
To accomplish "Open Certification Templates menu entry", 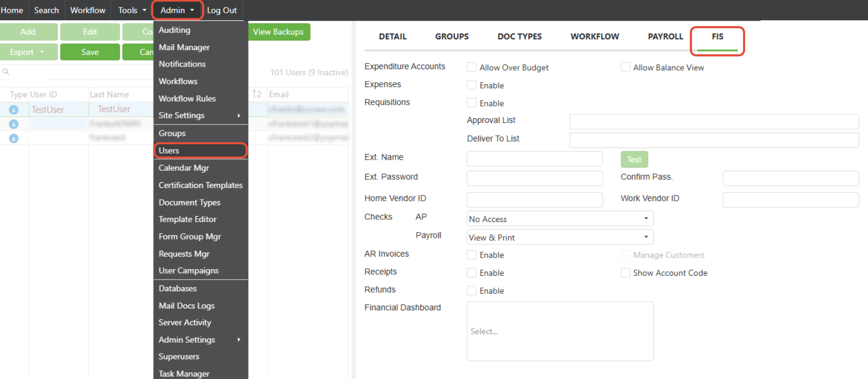I will pyautogui.click(x=201, y=185).
